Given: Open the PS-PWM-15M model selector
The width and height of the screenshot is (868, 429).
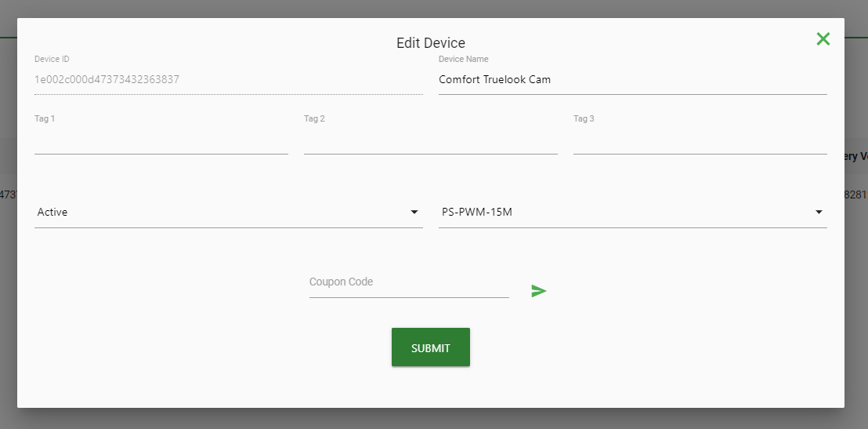Looking at the screenshot, I should (633, 213).
